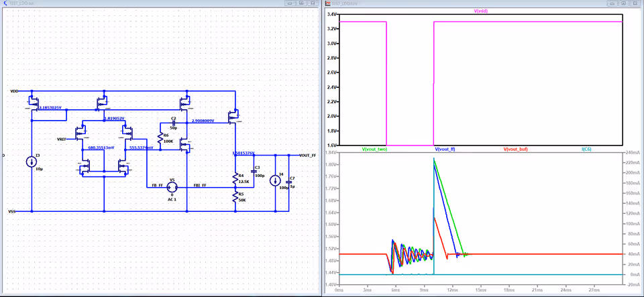Click the R4 12.5K resistor symbol
Image resolution: width=644 pixels, height=297 pixels.
point(235,179)
